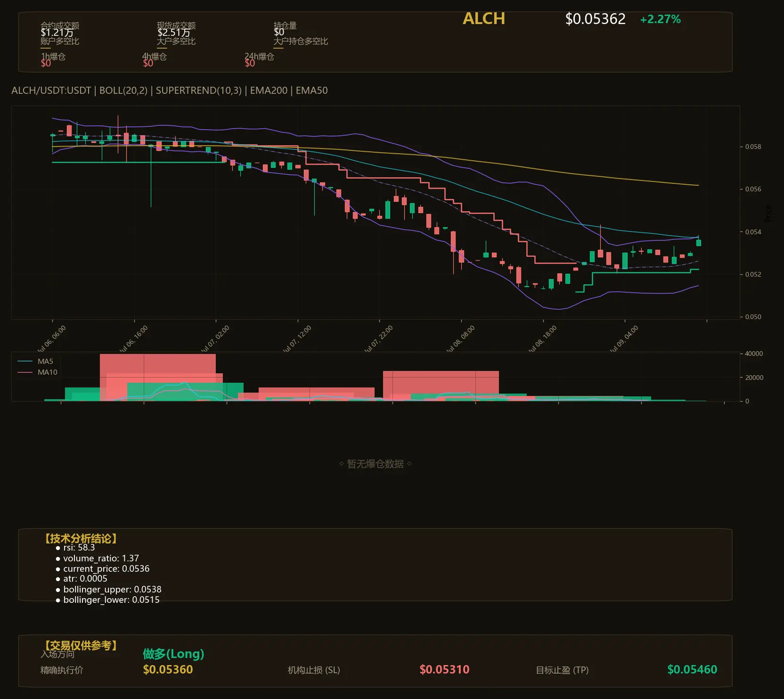Click the +2.27% price change value

660,19
